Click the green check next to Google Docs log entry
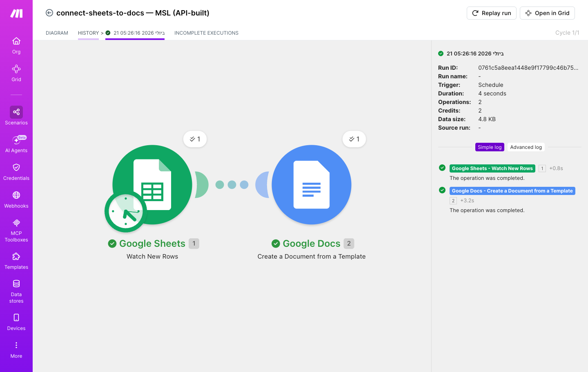The image size is (588, 372). pos(442,190)
